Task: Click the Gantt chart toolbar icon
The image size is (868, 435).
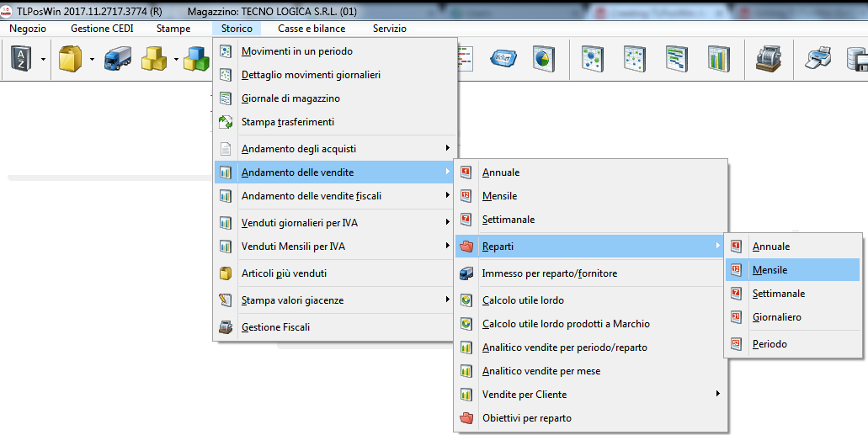Action: coord(676,58)
